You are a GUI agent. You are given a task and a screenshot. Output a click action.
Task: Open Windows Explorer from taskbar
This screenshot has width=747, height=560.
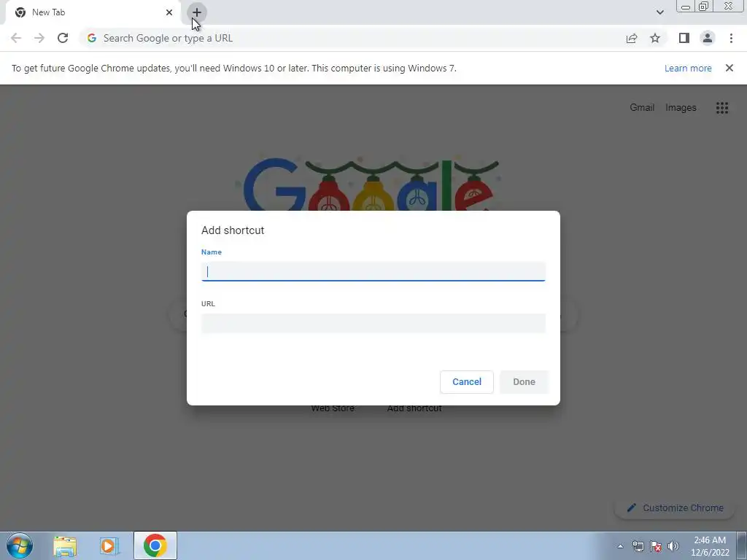pos(65,545)
